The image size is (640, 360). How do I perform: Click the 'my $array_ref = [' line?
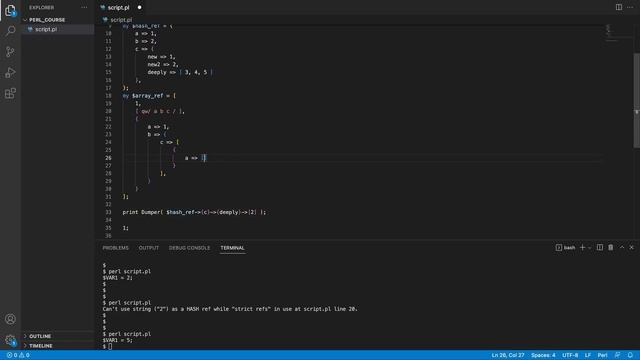pos(149,96)
